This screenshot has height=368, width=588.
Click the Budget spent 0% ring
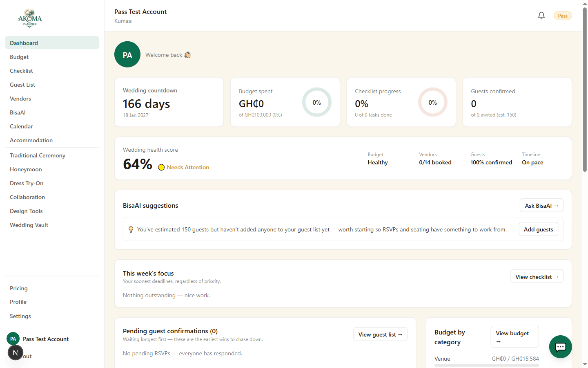coord(317,102)
